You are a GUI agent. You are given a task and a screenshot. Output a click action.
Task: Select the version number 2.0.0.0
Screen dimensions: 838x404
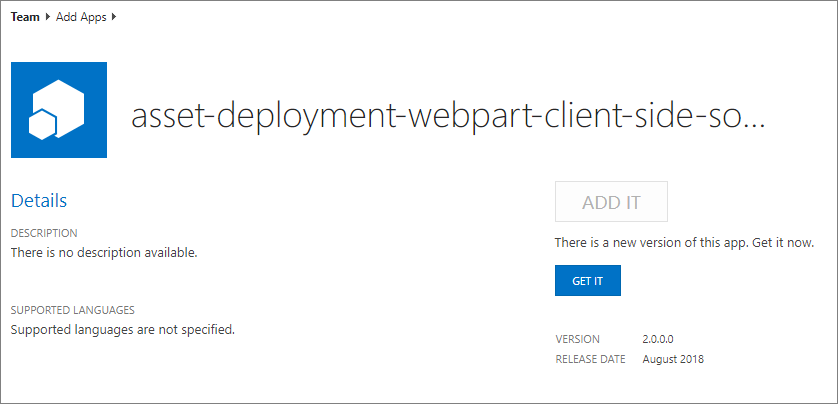665,339
